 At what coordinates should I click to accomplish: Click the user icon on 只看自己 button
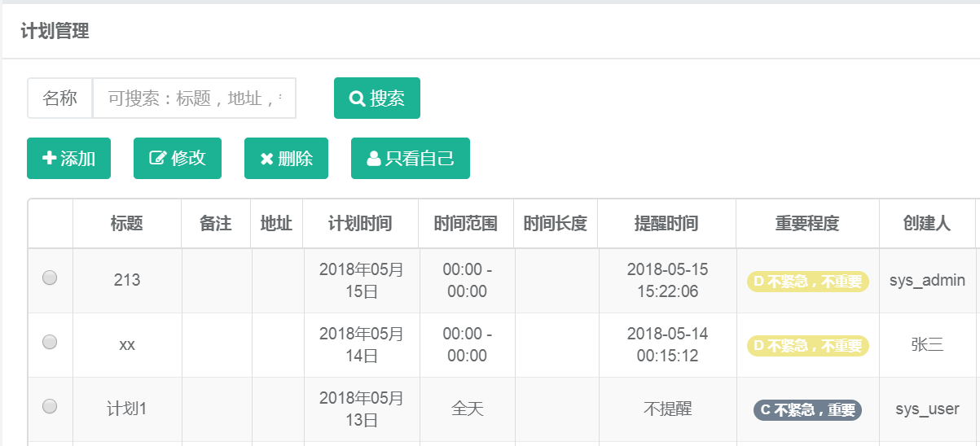click(374, 159)
